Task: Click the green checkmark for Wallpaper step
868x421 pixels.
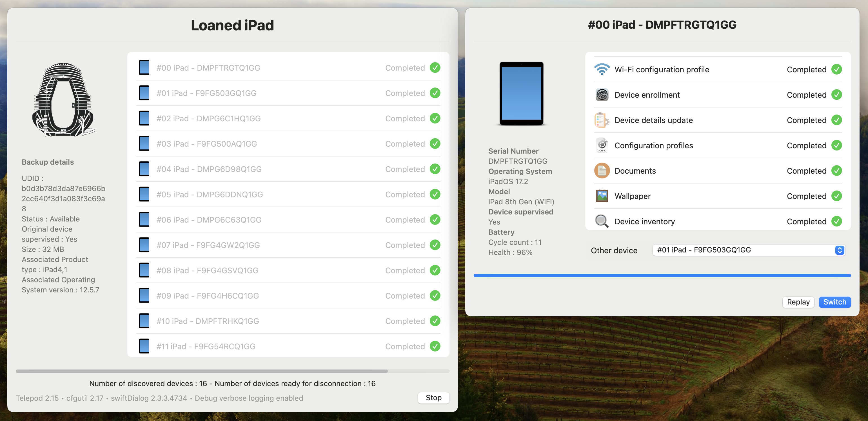Action: 837,196
